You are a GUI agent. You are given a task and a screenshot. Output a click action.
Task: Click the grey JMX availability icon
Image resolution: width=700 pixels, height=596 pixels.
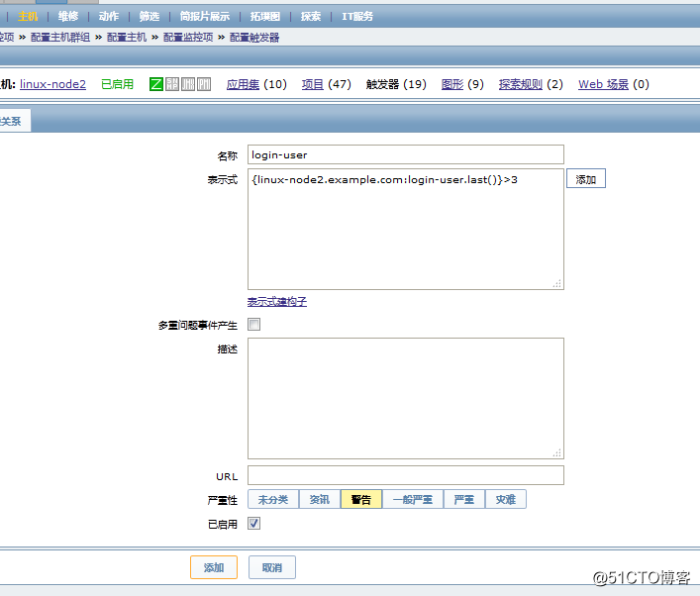[x=188, y=84]
